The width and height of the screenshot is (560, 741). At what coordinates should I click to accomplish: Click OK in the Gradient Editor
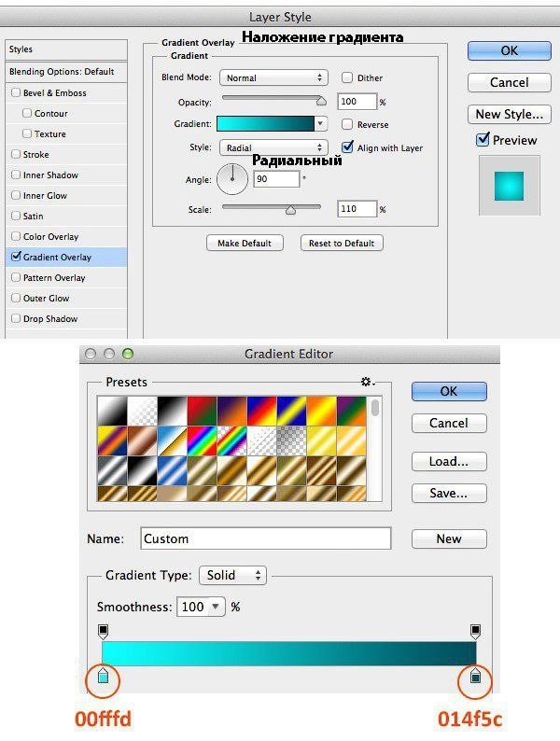pyautogui.click(x=449, y=391)
